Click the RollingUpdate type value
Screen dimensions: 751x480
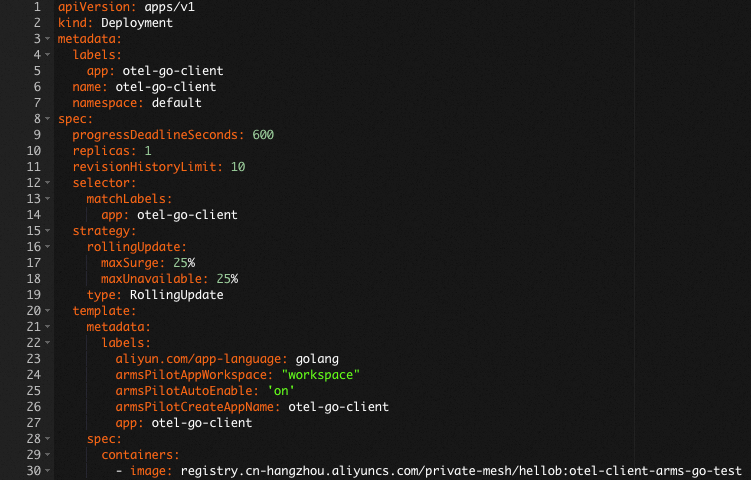point(177,295)
